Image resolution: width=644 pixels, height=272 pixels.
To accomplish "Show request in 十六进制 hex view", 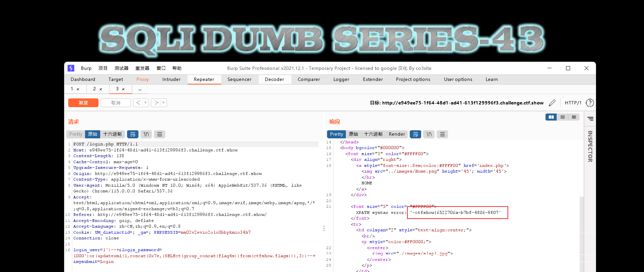I will tap(112, 134).
